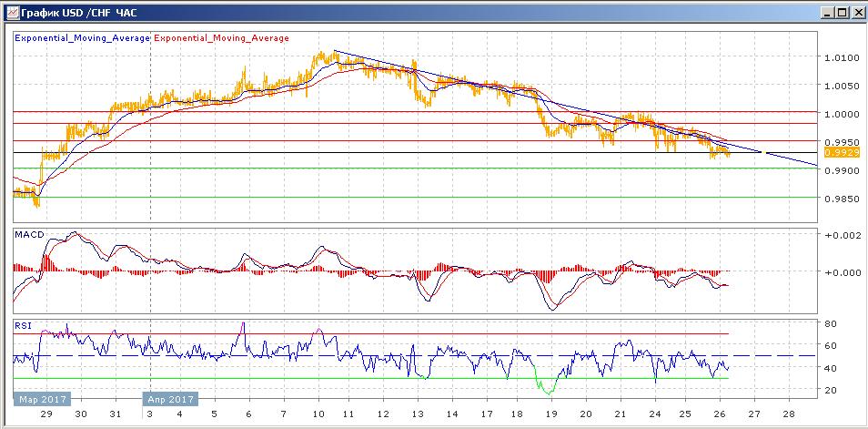Close the USD/CHF chart window

(856, 13)
